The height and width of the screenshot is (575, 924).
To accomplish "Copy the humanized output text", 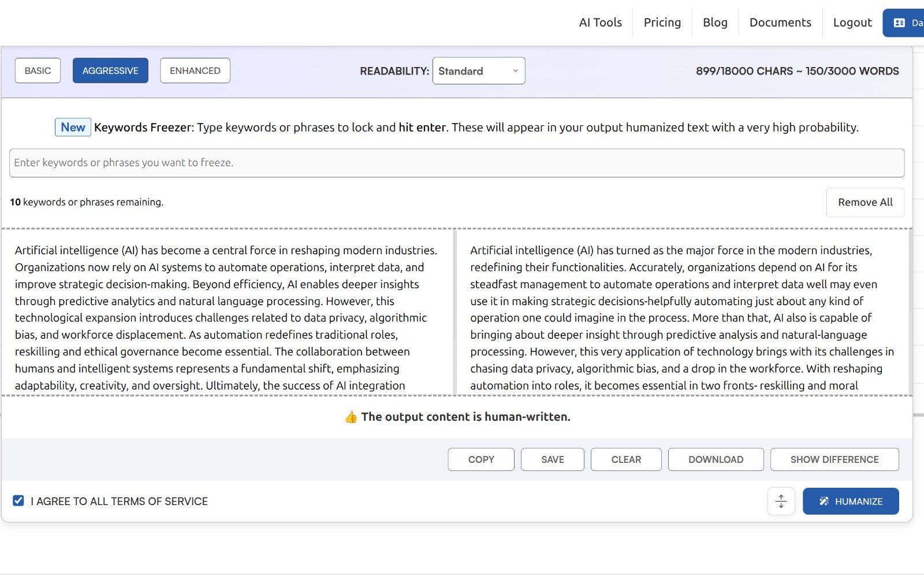I will (480, 459).
